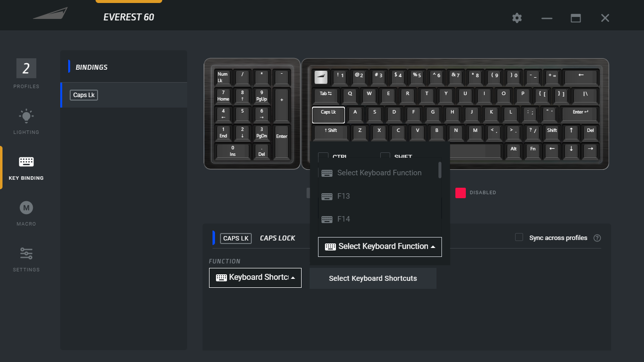This screenshot has width=644, height=362.
Task: Collapse the Select Keyboard Function dropdown
Action: tap(380, 246)
